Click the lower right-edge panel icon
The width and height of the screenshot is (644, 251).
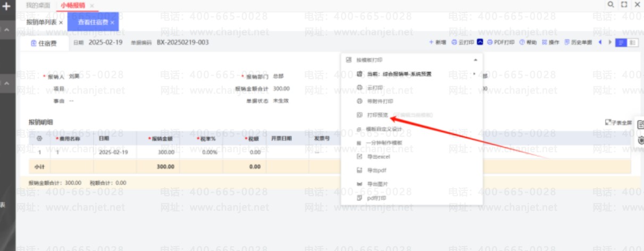click(x=640, y=140)
